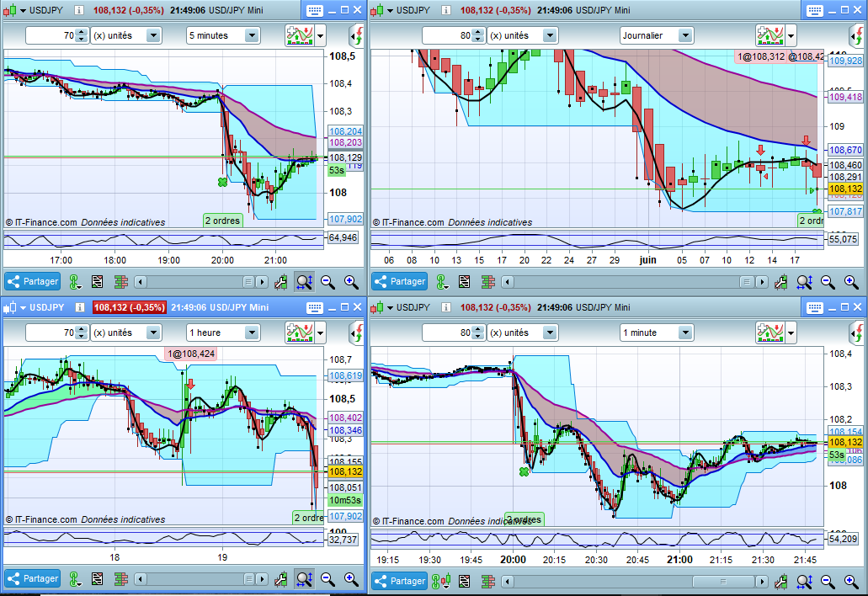The width and height of the screenshot is (868, 596).
Task: Click scrollbar thumb in 1 minute chart
Action: point(723,582)
